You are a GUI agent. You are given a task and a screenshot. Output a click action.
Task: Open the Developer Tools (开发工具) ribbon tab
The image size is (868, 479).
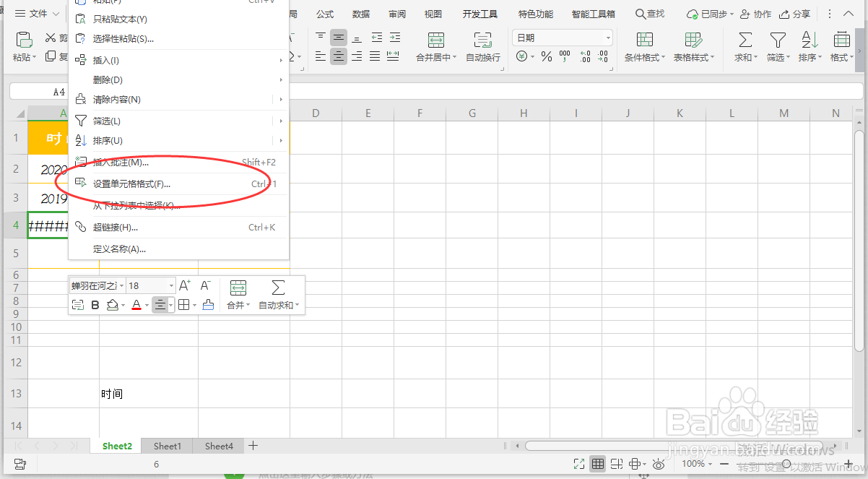480,14
